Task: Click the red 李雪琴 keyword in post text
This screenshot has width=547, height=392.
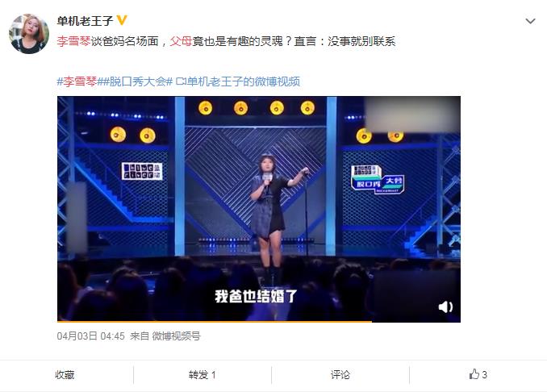Action: [73, 41]
